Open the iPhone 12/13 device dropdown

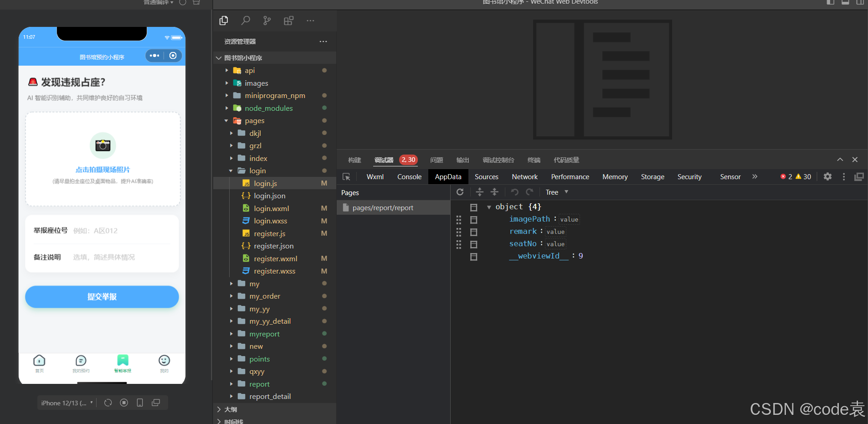pyautogui.click(x=67, y=403)
